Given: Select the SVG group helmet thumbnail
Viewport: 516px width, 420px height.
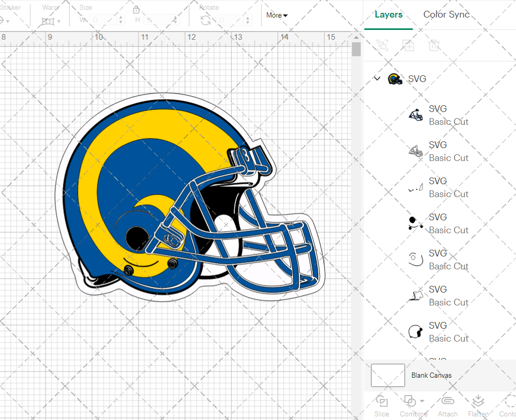Looking at the screenshot, I should pyautogui.click(x=395, y=79).
